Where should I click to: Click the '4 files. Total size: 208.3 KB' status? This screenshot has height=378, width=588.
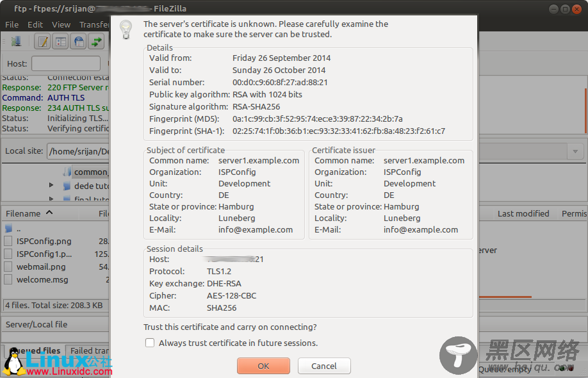tap(54, 305)
